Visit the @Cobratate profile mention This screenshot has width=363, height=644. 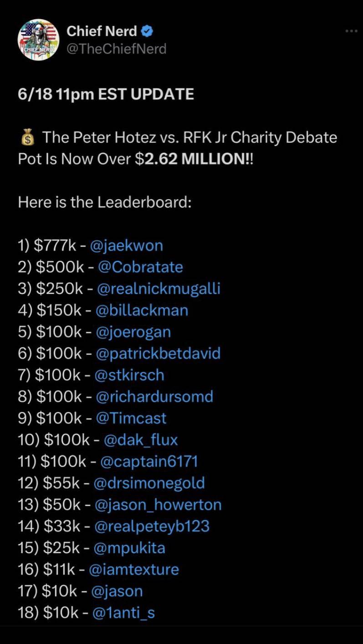(x=140, y=267)
